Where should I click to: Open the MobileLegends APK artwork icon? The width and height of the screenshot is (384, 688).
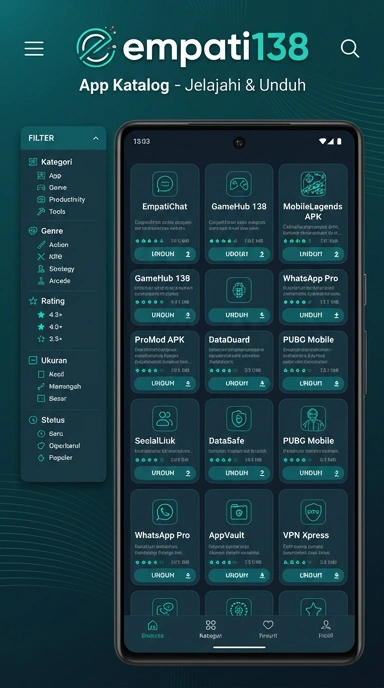[313, 184]
